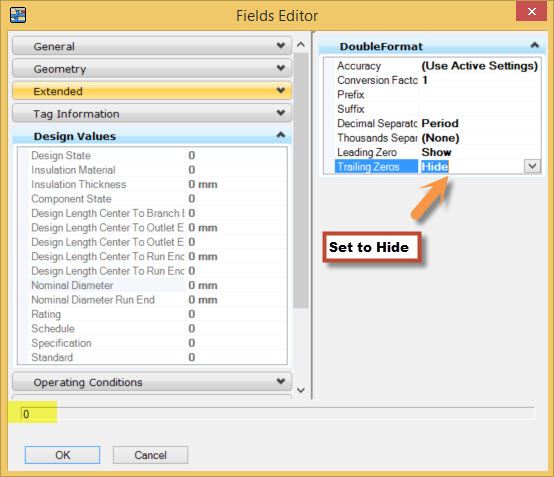The image size is (554, 477).
Task: Expand the Operating Conditions section chevron
Action: [x=281, y=381]
